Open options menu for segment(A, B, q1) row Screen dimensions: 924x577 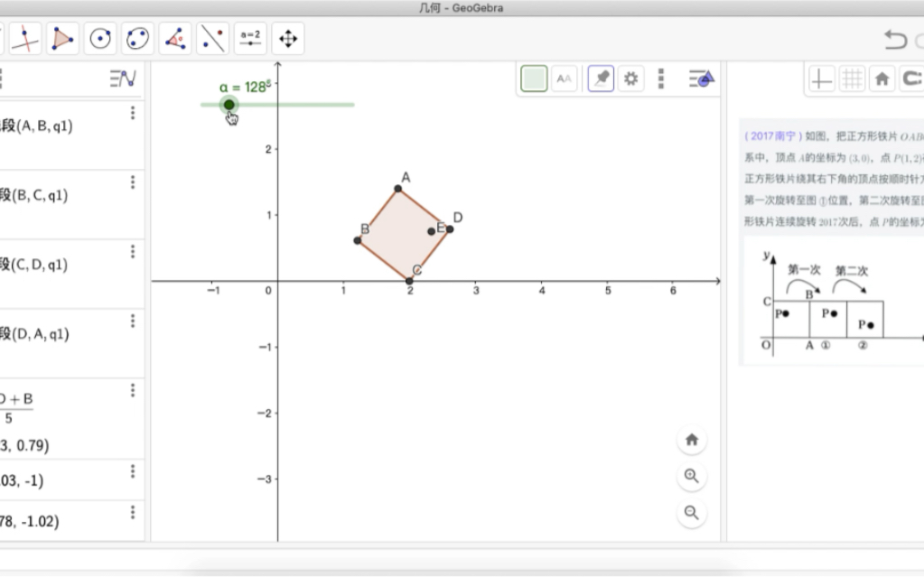pos(133,113)
